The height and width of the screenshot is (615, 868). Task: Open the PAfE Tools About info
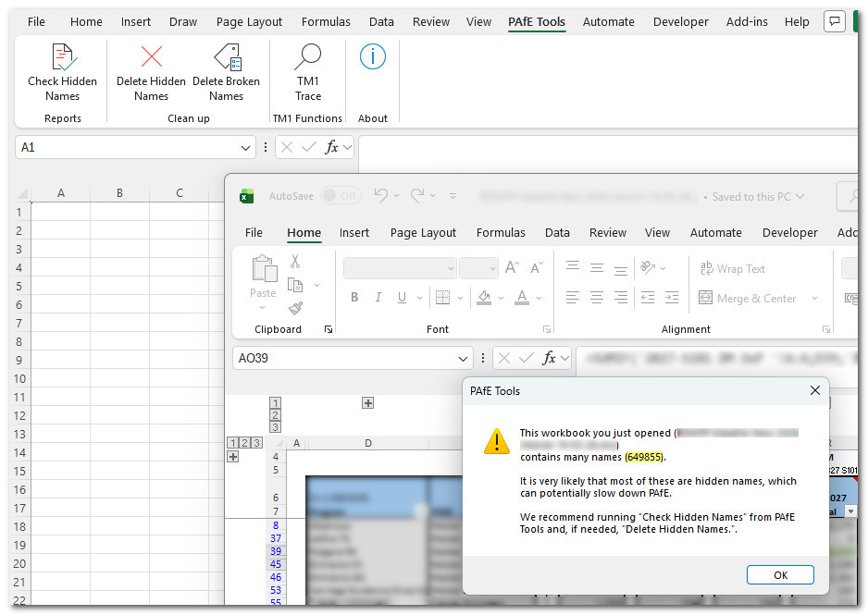point(373,56)
